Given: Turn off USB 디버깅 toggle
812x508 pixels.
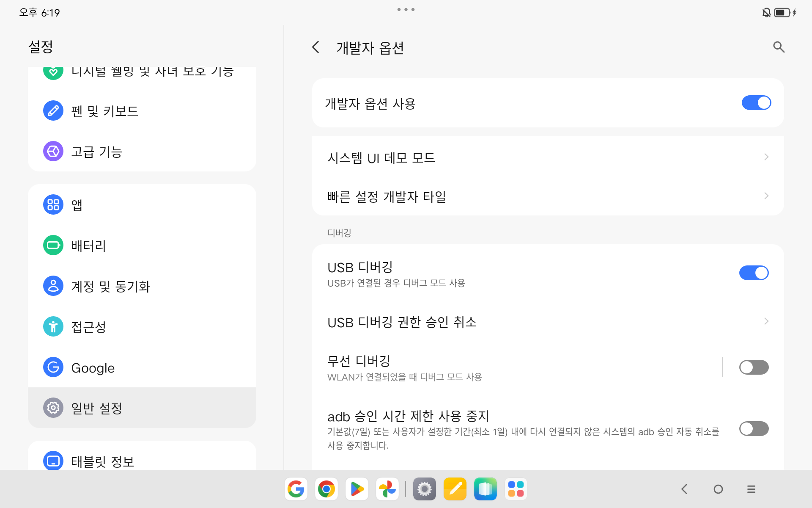Looking at the screenshot, I should [753, 273].
